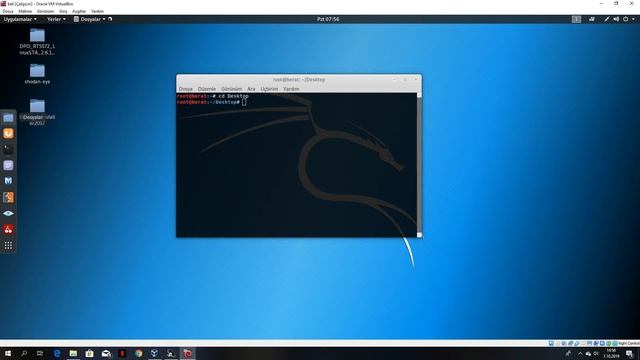Image resolution: width=640 pixels, height=360 pixels.
Task: Expand the system menu arrow by the power icon
Action: coord(633,19)
